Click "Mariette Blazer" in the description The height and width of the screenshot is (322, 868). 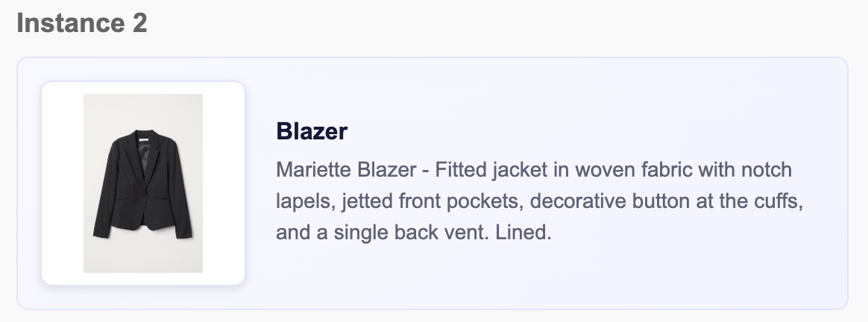pyautogui.click(x=346, y=170)
